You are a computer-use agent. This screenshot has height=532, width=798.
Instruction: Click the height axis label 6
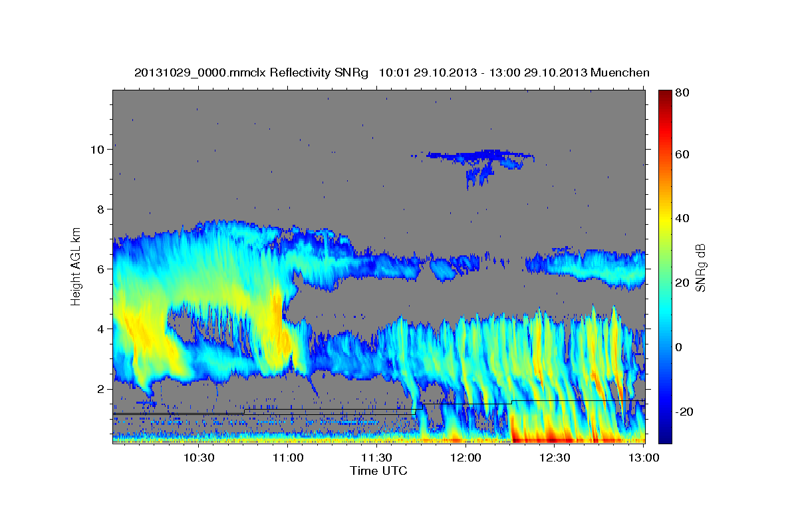click(x=101, y=269)
